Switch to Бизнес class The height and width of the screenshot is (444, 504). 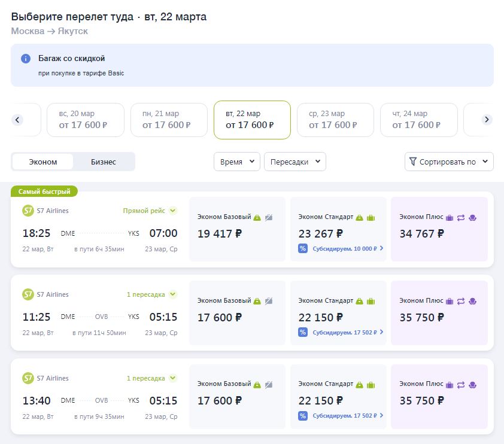click(104, 162)
